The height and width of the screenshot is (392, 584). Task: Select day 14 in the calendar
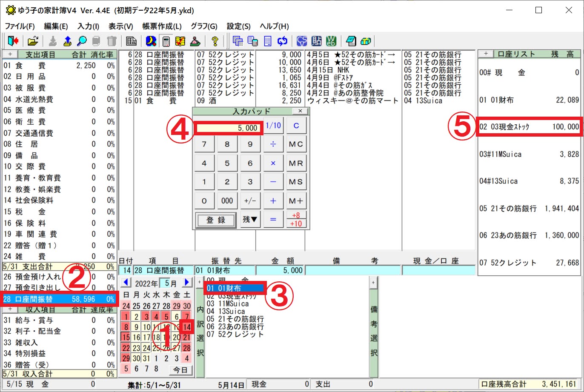187,327
